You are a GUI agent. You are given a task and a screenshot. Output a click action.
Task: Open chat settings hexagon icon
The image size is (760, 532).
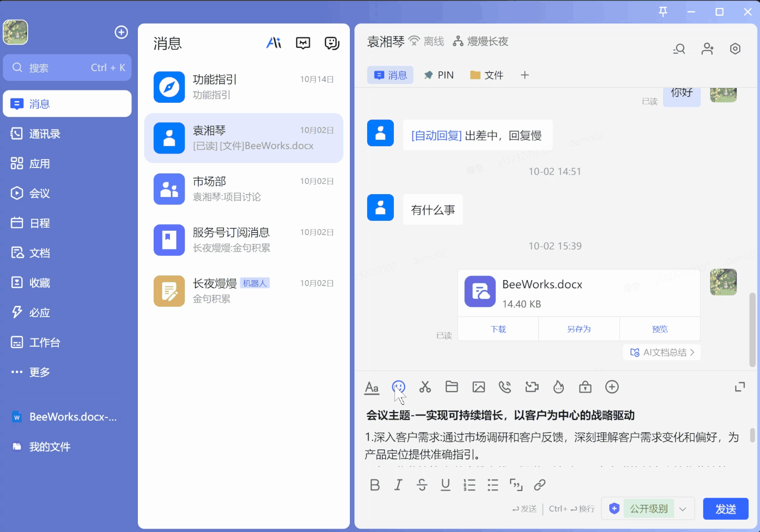click(x=735, y=48)
